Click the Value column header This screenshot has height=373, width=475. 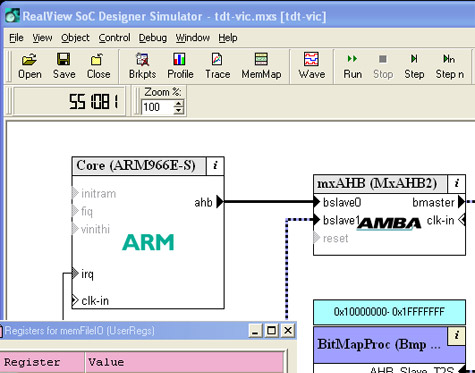(x=184, y=362)
